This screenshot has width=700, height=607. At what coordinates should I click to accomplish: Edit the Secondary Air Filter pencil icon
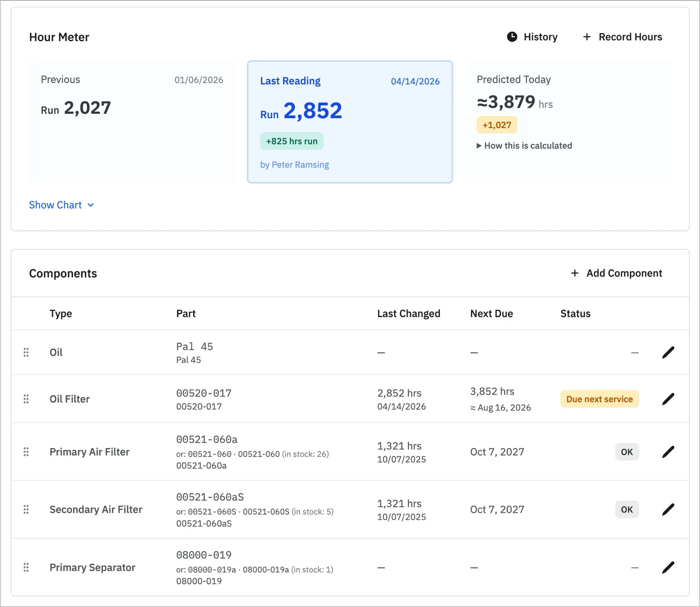point(668,509)
